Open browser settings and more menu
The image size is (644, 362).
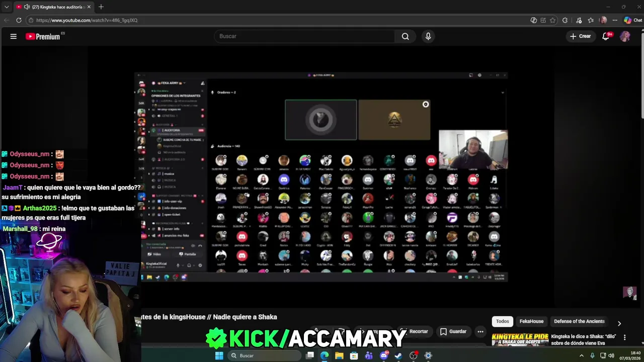[x=615, y=20]
